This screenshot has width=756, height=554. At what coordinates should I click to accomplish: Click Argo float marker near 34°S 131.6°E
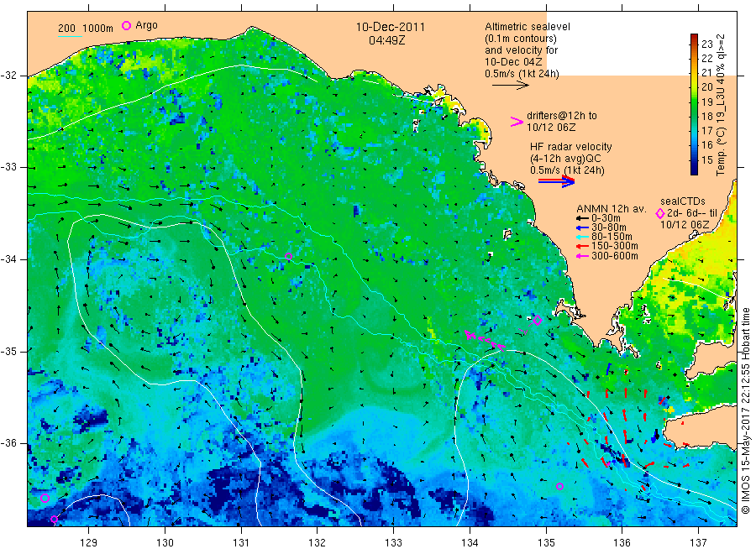[x=288, y=257]
